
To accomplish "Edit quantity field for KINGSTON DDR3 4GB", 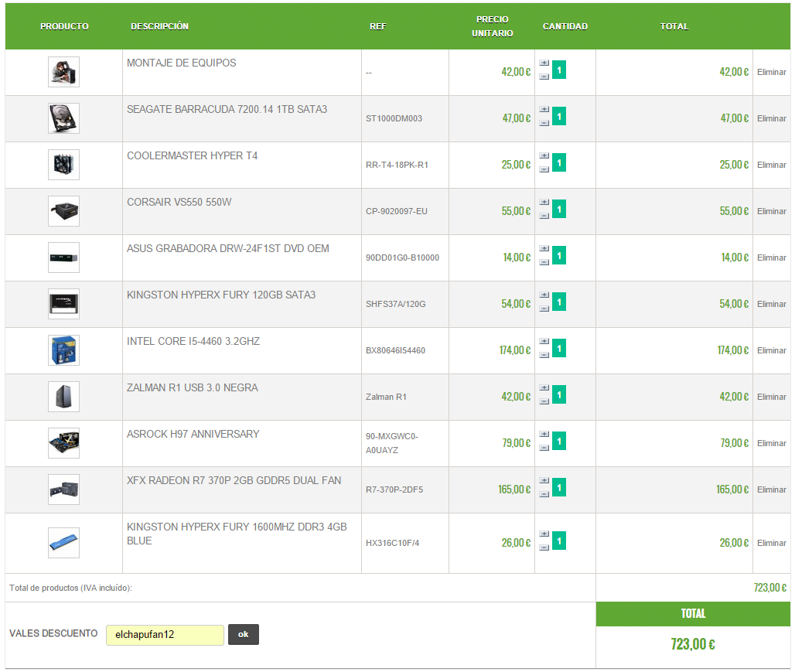I will 558,541.
